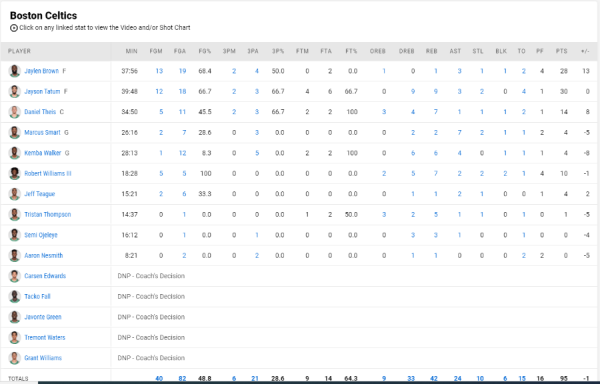This screenshot has width=600, height=384.
Task: Click Jayson Tatum's player headshot
Action: (x=15, y=92)
